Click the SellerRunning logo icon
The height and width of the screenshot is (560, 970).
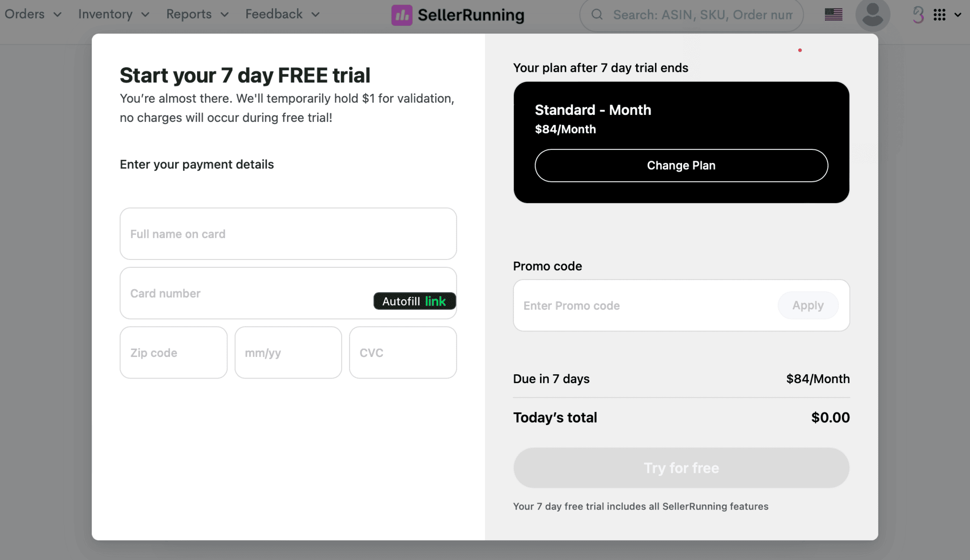(401, 15)
